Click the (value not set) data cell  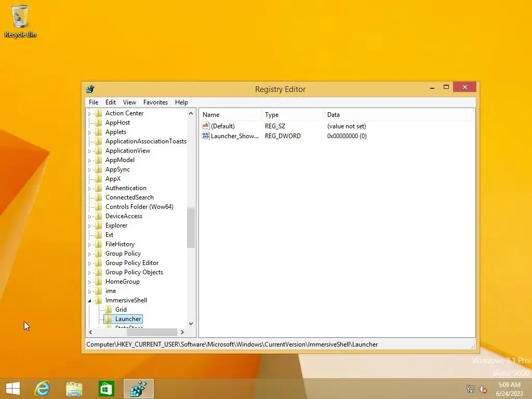(347, 126)
